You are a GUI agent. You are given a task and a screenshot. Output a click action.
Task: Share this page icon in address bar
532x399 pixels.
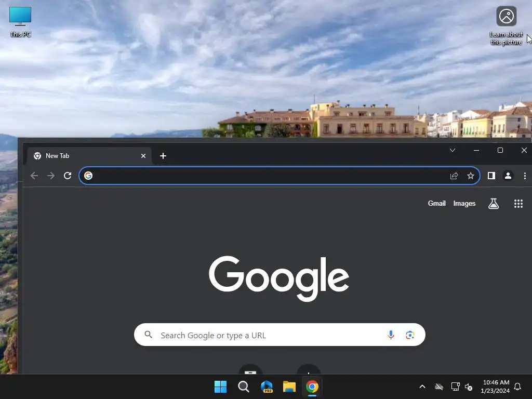pyautogui.click(x=454, y=176)
